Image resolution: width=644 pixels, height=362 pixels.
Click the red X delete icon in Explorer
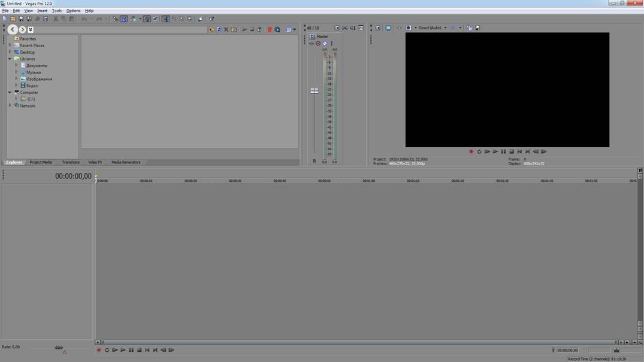[226, 29]
